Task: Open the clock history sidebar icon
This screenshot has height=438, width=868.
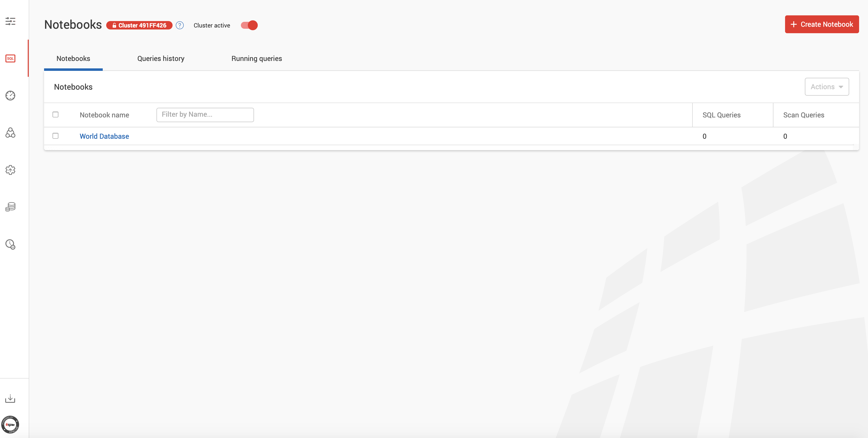Action: (x=10, y=244)
